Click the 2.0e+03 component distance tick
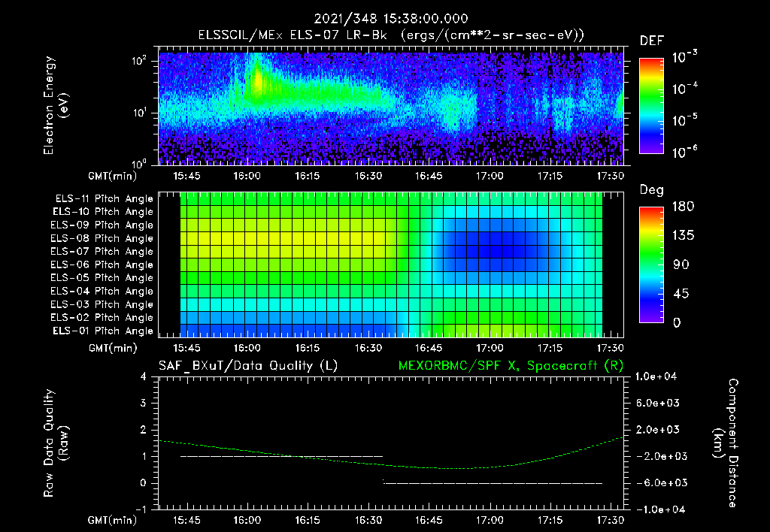 (x=658, y=430)
